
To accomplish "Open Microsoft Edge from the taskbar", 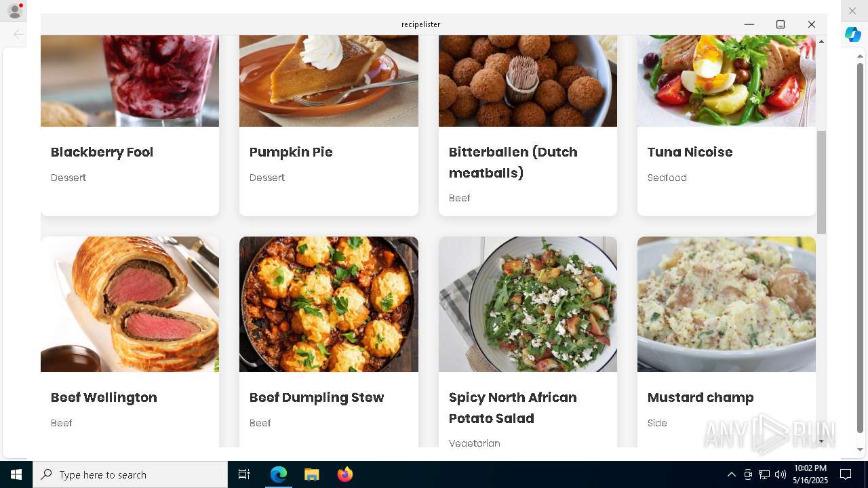I will [279, 474].
